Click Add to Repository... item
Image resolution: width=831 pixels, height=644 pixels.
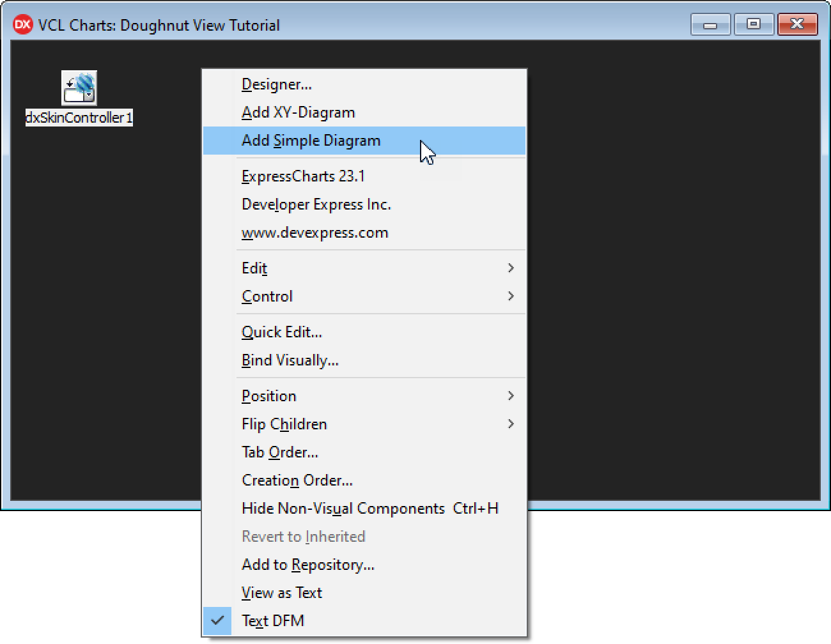307,565
